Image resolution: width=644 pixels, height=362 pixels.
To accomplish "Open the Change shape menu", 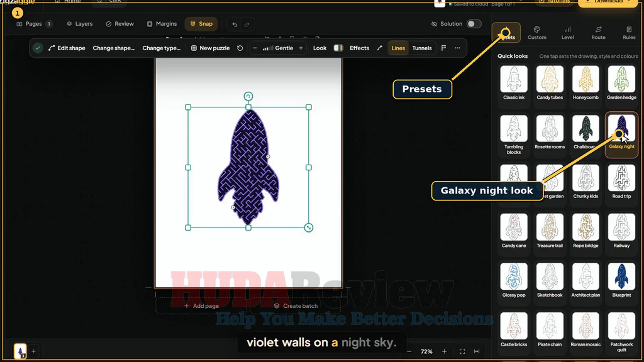I will 114,48.
